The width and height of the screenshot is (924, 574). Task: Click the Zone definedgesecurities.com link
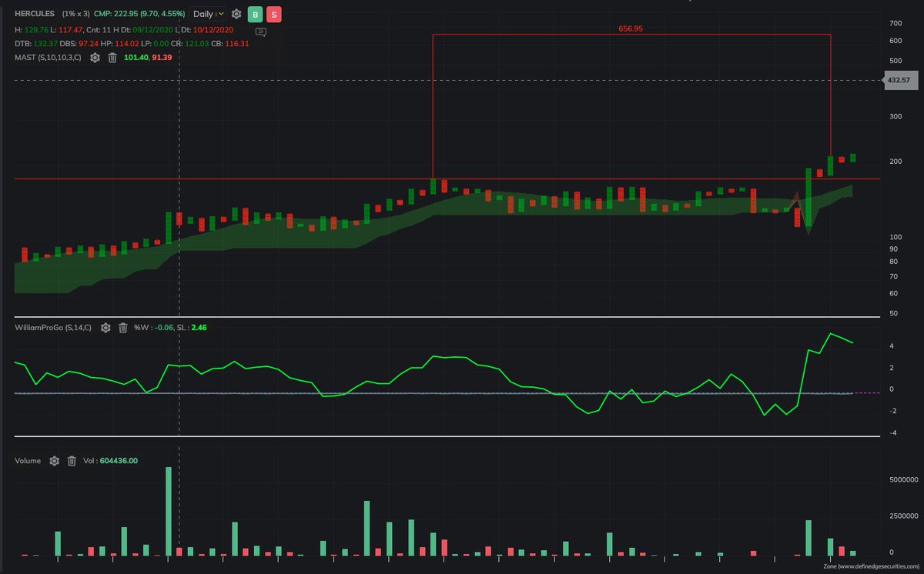[871, 566]
